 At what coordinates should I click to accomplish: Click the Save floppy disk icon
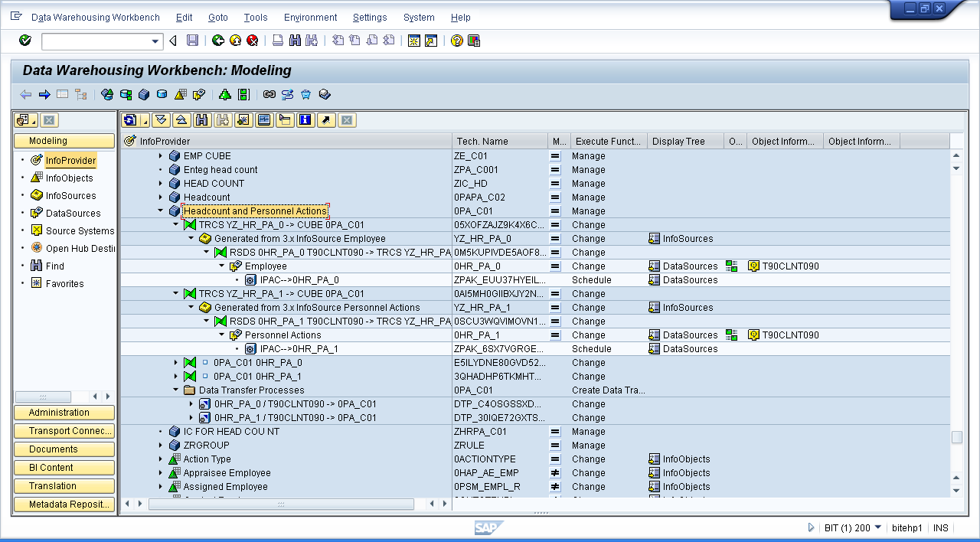[x=192, y=41]
